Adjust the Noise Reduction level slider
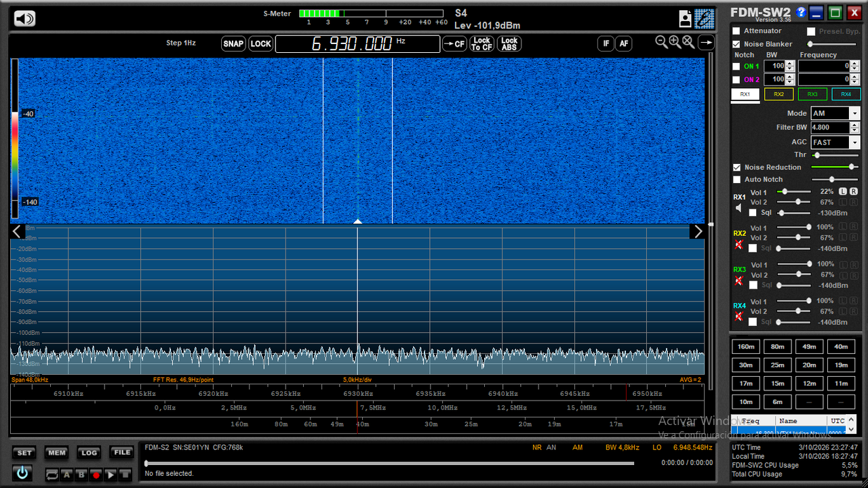The height and width of the screenshot is (488, 868). [x=835, y=167]
